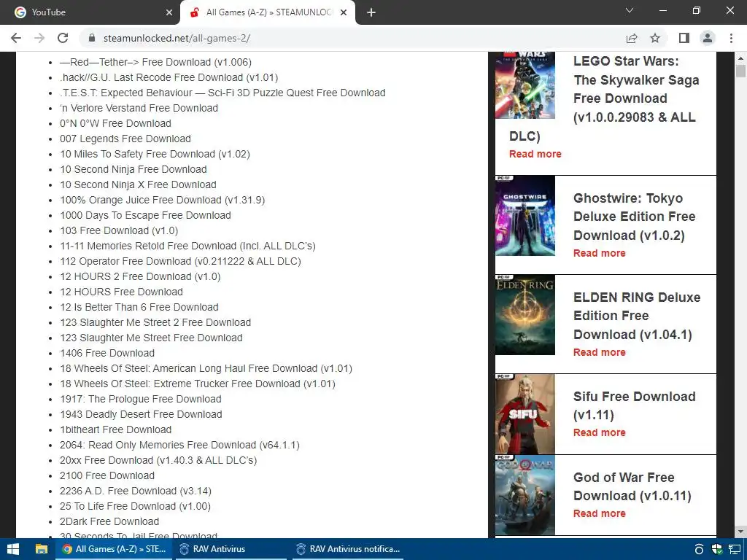Open 12 HOURS 2 Free Download
Viewport: 747px width, 560px height.
click(140, 276)
